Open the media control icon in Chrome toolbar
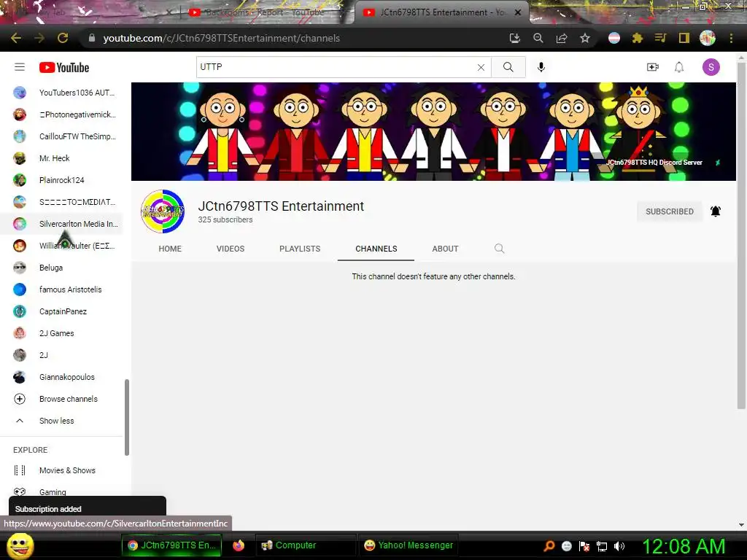The width and height of the screenshot is (747, 560). pos(660,38)
